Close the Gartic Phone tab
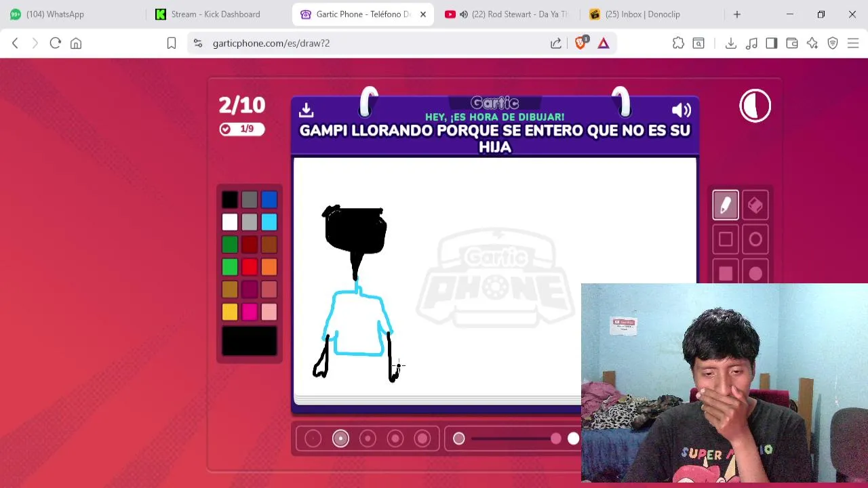Viewport: 868px width, 488px height. point(423,14)
